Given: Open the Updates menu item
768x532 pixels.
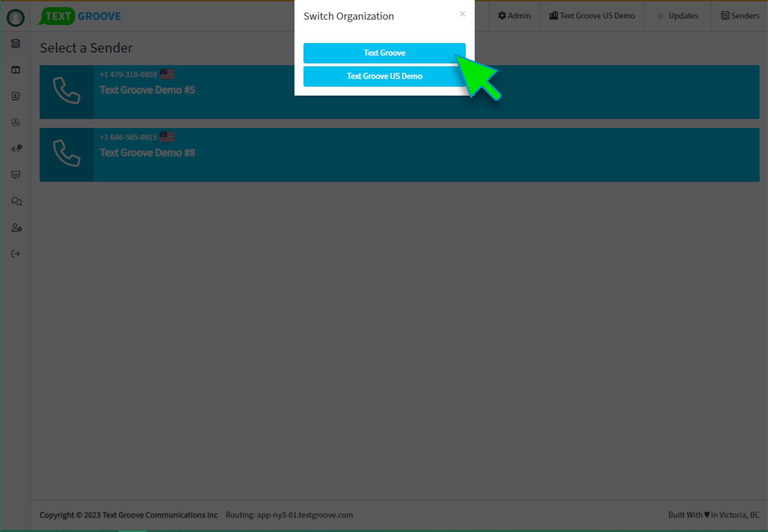Looking at the screenshot, I should 678,16.
